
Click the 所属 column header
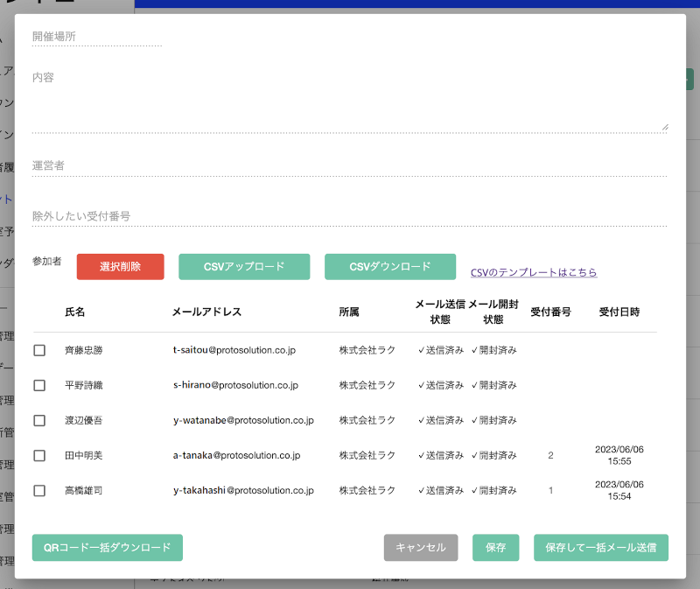pos(348,312)
